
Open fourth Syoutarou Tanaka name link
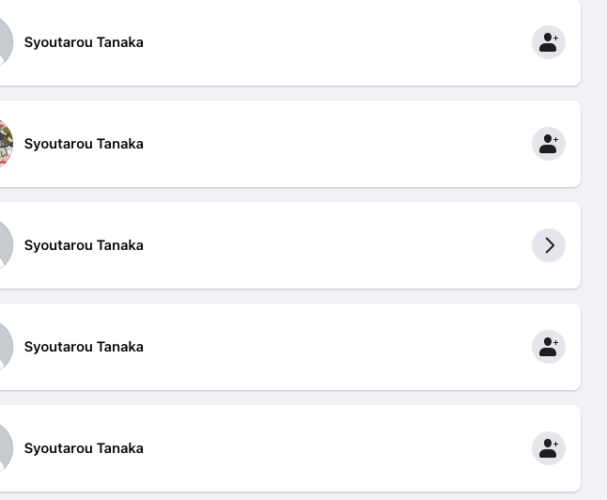point(84,347)
